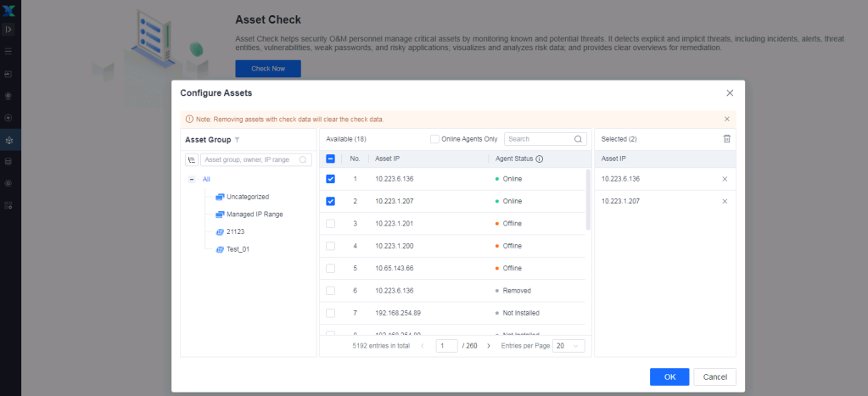The height and width of the screenshot is (396, 868).
Task: Click the page number input box
Action: point(447,346)
